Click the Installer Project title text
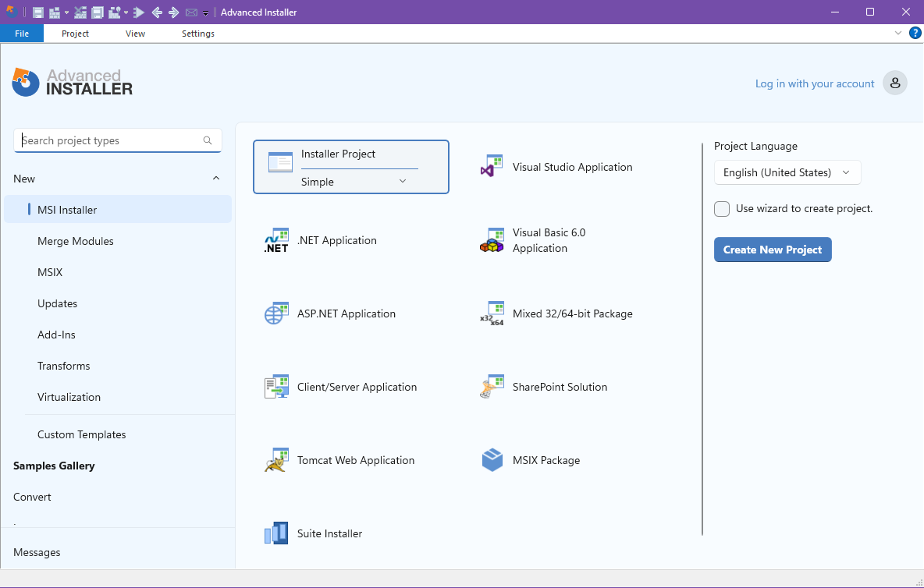The width and height of the screenshot is (924, 588). coord(338,154)
